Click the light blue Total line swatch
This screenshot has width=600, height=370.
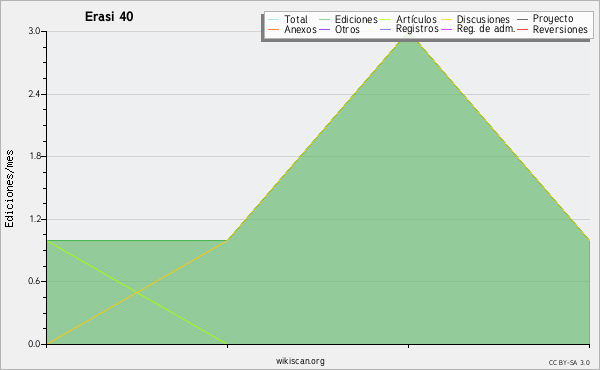pos(274,20)
